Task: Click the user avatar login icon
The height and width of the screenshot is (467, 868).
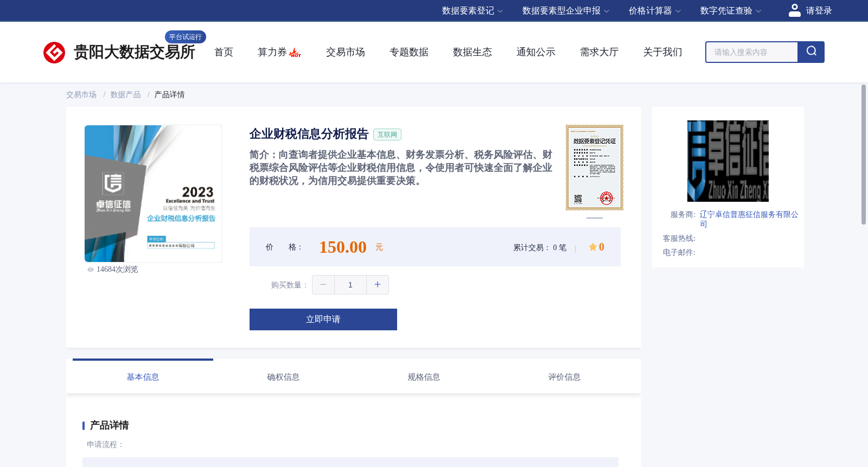Action: (794, 10)
